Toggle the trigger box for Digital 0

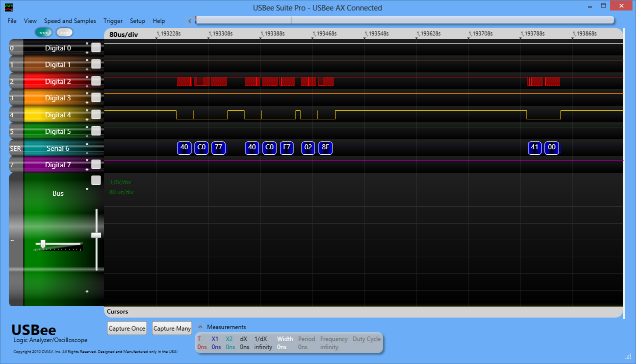point(96,47)
